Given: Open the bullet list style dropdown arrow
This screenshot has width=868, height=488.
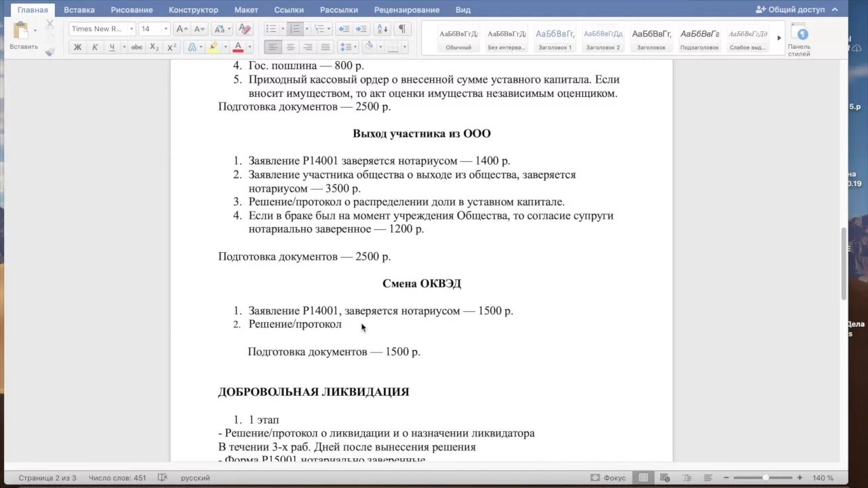Looking at the screenshot, I should click(283, 29).
